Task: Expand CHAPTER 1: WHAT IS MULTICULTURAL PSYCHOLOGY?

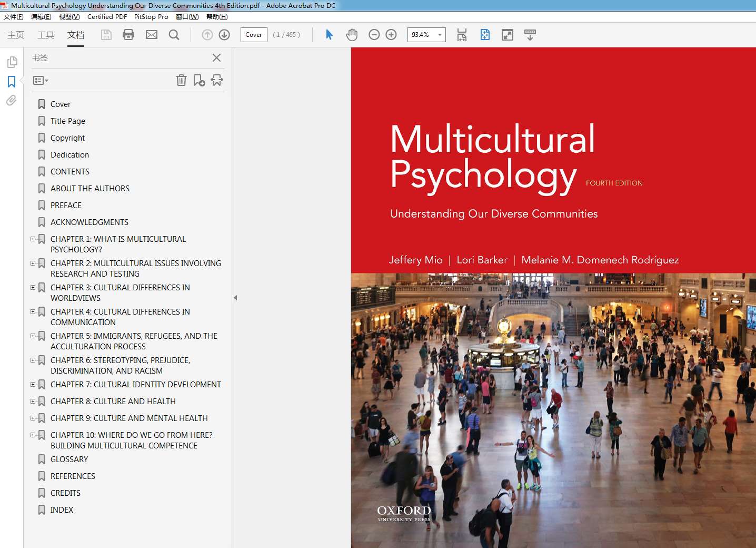Action: coord(33,239)
